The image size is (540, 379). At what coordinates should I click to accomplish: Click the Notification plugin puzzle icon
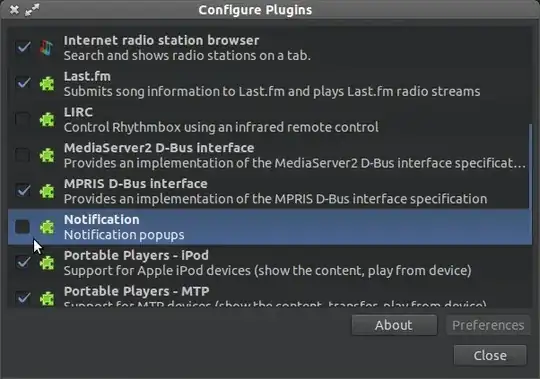click(47, 227)
